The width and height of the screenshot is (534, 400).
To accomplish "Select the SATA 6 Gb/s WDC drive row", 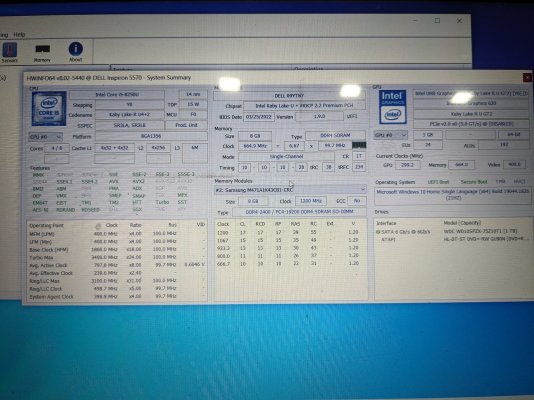I will 453,231.
